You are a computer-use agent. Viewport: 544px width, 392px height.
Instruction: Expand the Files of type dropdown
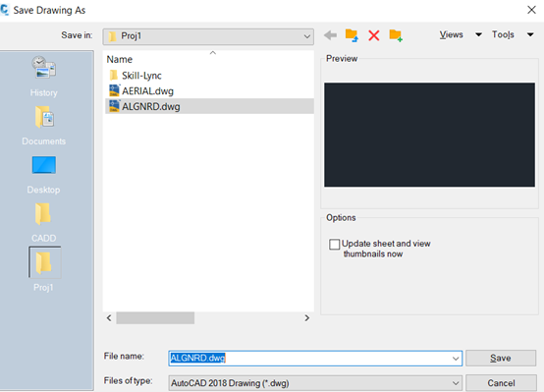(456, 383)
